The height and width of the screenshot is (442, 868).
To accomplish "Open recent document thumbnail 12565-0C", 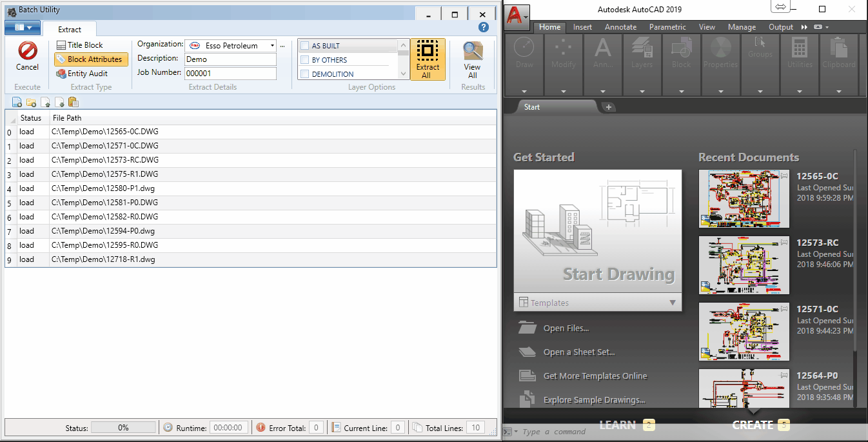I will point(744,199).
